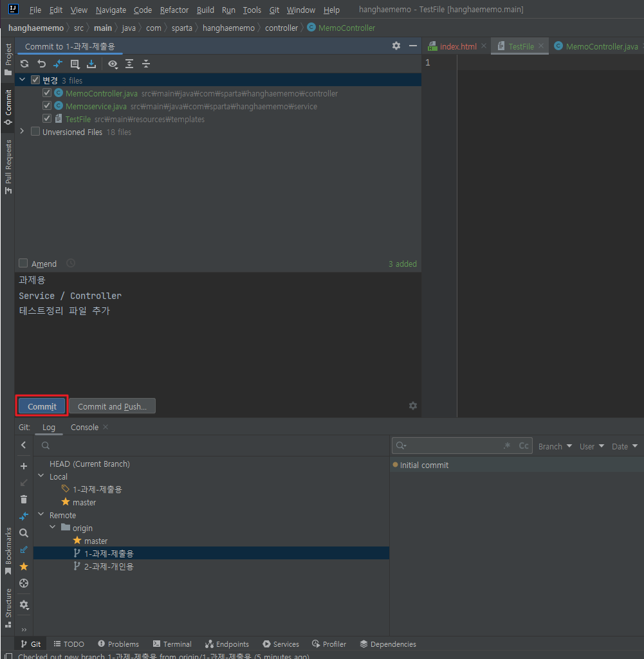Hide the branches pane with left arrow
644x659 pixels.
click(x=24, y=445)
